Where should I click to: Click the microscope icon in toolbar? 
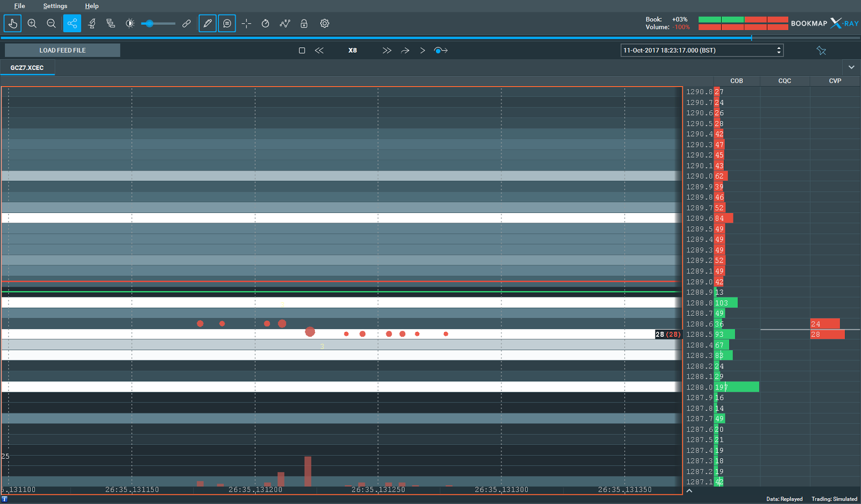[x=92, y=24]
